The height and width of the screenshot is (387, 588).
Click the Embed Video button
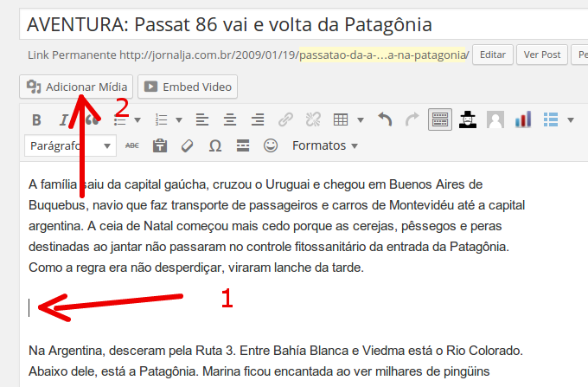(x=188, y=87)
